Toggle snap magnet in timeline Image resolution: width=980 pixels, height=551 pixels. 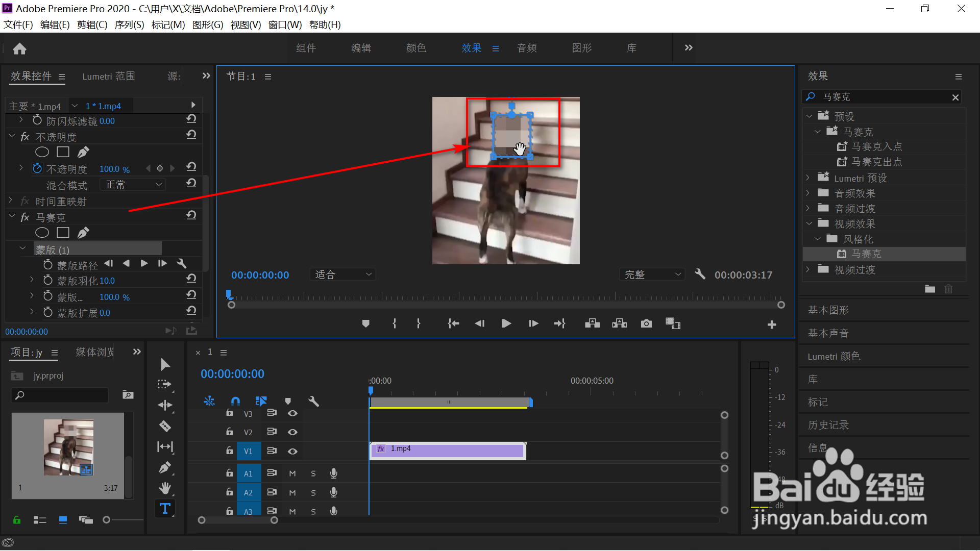(x=235, y=401)
